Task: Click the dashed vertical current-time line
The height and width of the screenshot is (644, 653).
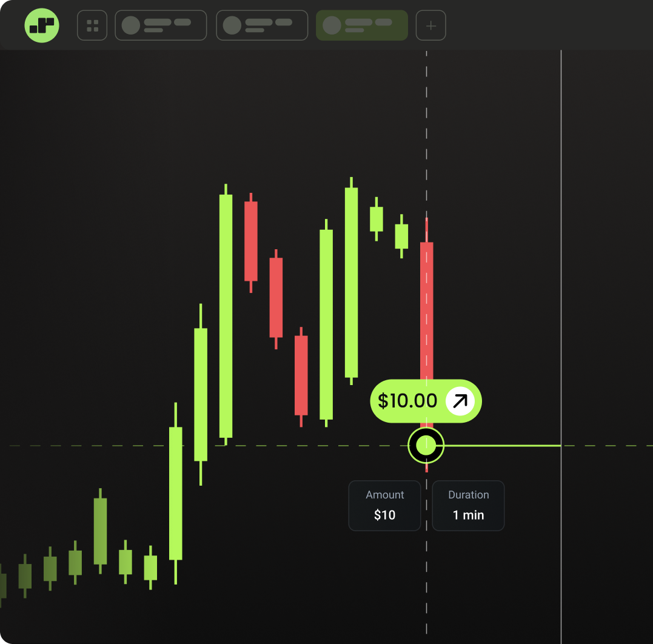Action: tap(427, 121)
